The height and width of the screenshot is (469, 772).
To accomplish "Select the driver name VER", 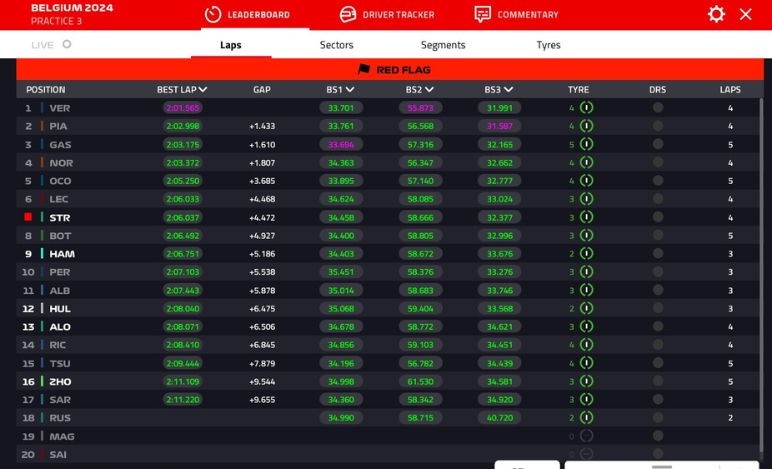I will 60,108.
